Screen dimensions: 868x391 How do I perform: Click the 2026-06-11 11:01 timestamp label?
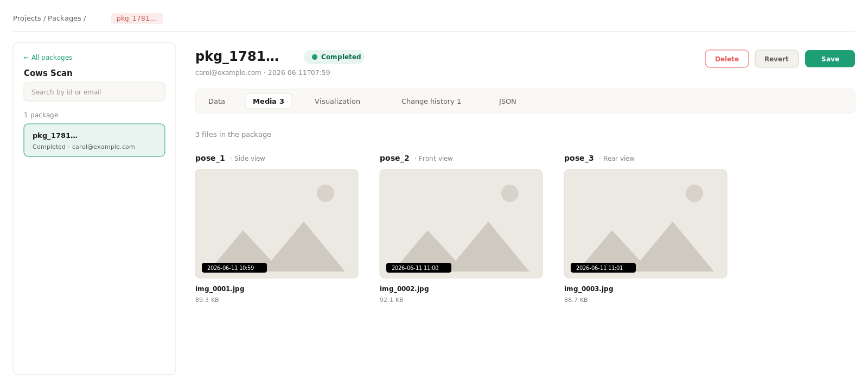(603, 268)
